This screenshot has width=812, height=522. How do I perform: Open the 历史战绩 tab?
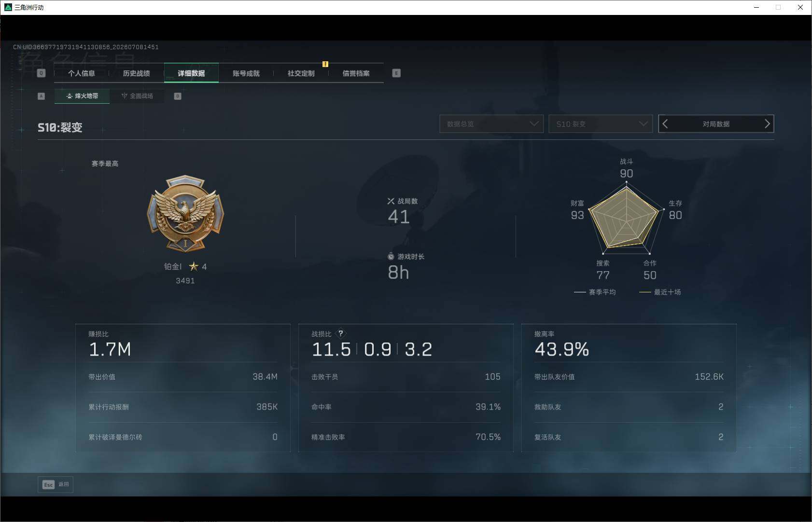point(137,73)
